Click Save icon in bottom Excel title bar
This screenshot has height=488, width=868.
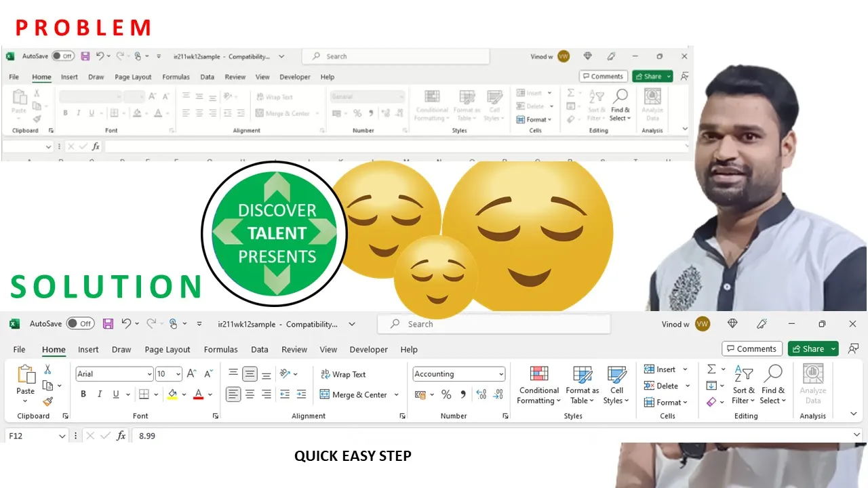point(108,324)
